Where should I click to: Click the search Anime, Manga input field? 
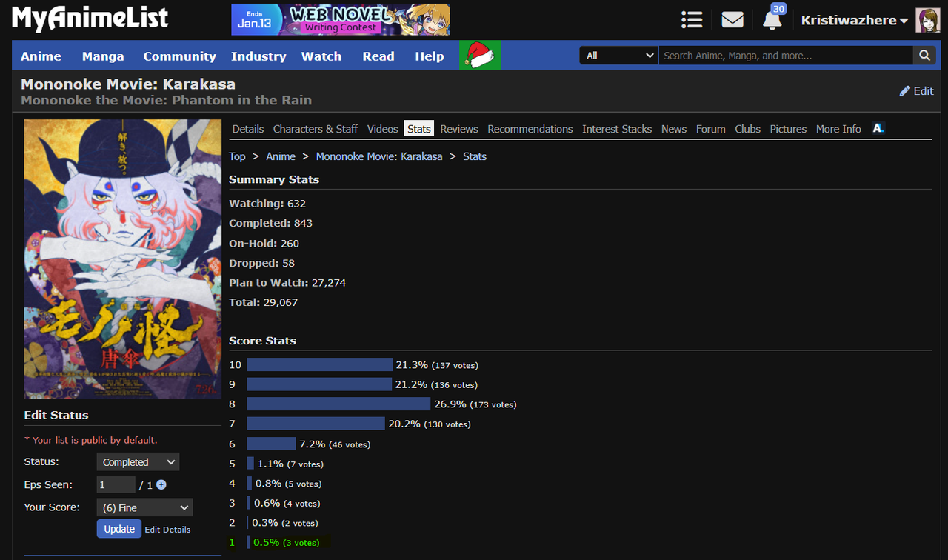coord(786,56)
